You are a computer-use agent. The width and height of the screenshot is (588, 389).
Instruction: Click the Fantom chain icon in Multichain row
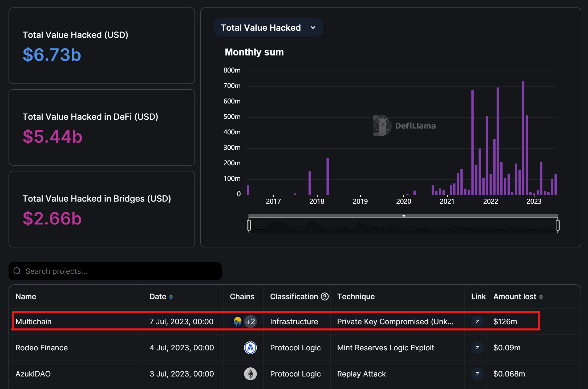[237, 322]
